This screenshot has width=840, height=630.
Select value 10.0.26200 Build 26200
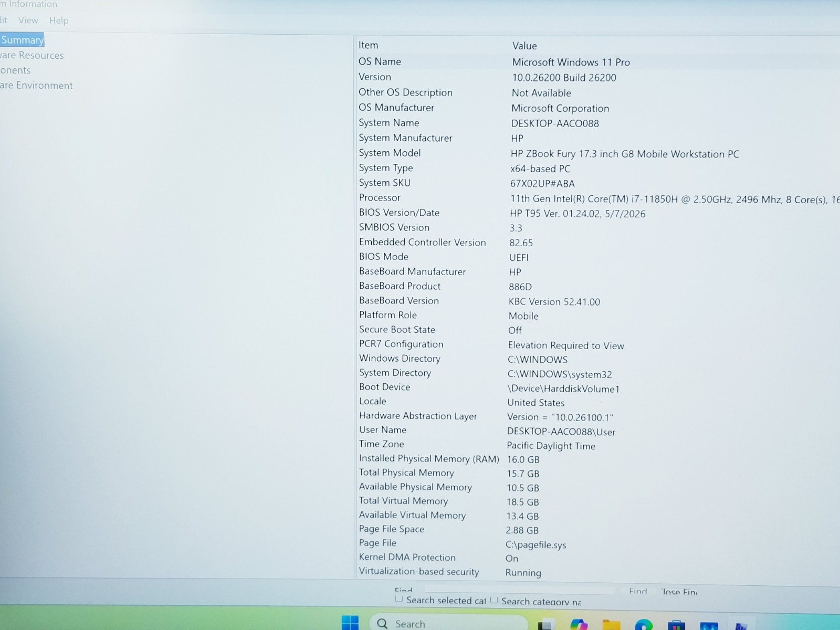pos(564,78)
